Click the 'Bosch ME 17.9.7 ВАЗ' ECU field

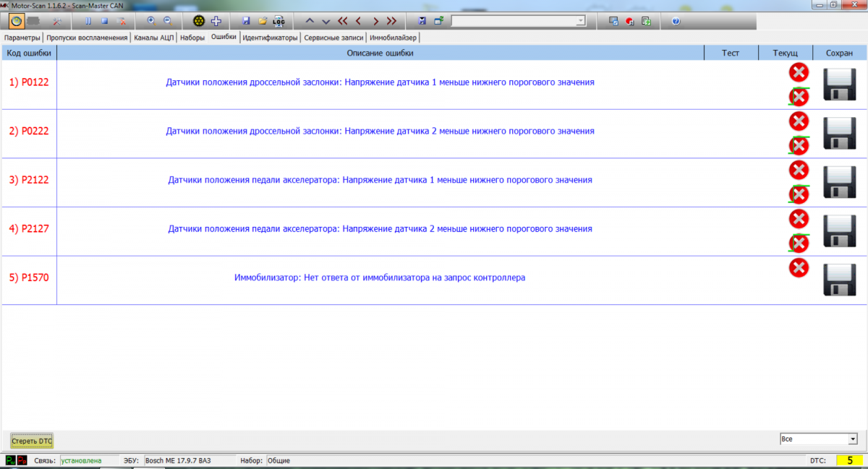coord(189,460)
